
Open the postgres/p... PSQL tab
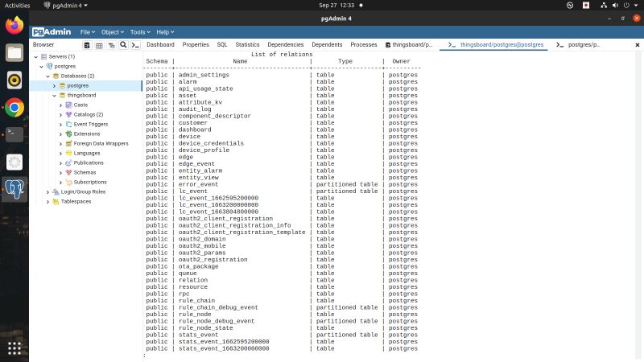coord(580,45)
